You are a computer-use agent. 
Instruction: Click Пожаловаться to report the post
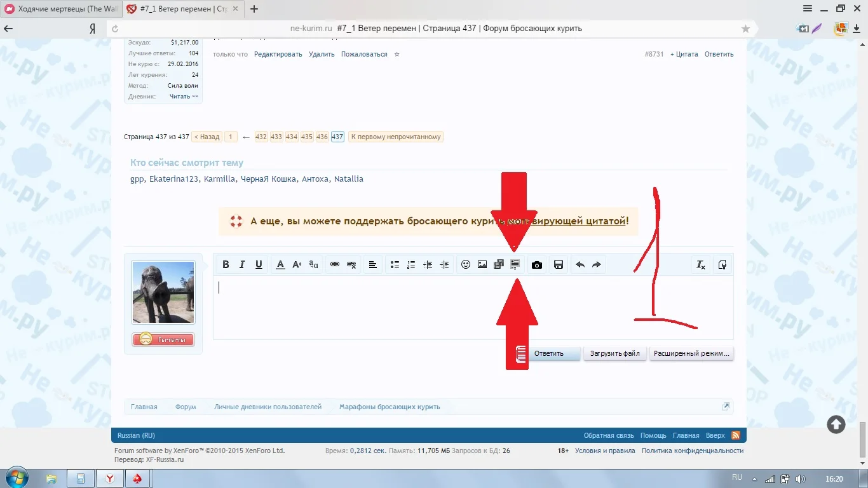click(x=364, y=54)
